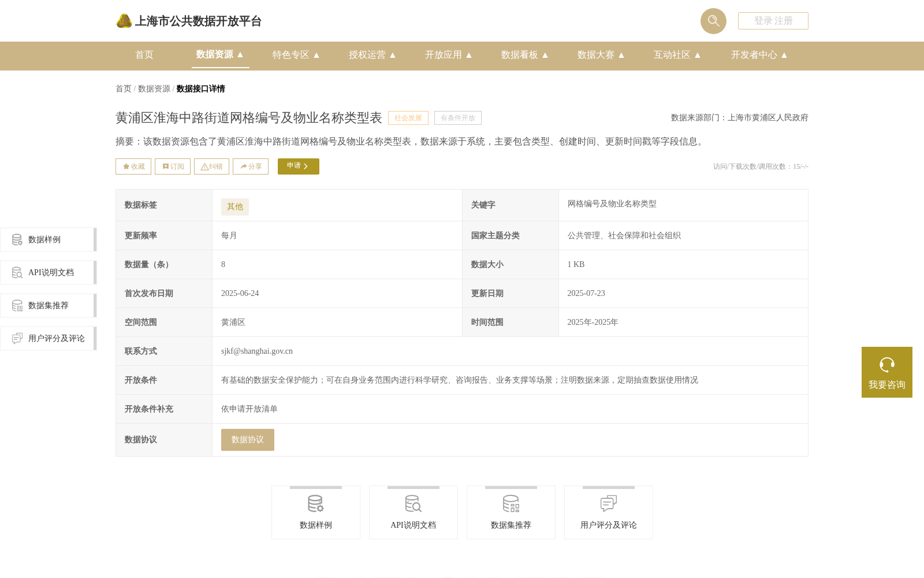The image size is (924, 578).
Task: Expand 开发者中心 dropdown arrow
Action: pyautogui.click(x=784, y=55)
